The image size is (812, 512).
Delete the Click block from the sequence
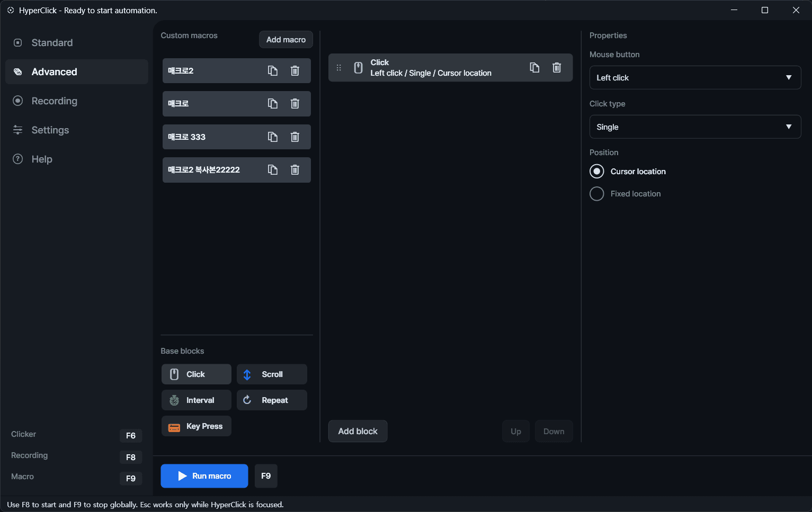click(556, 67)
